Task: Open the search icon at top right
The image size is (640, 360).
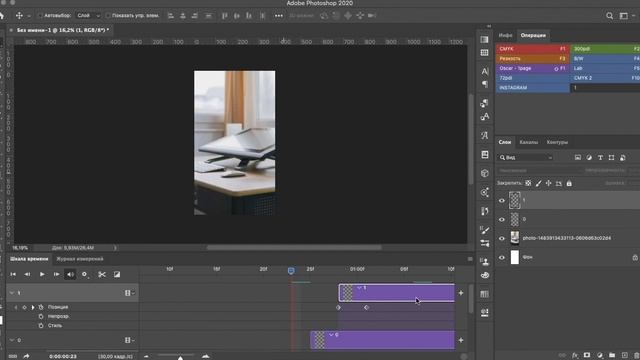Action: [x=609, y=16]
